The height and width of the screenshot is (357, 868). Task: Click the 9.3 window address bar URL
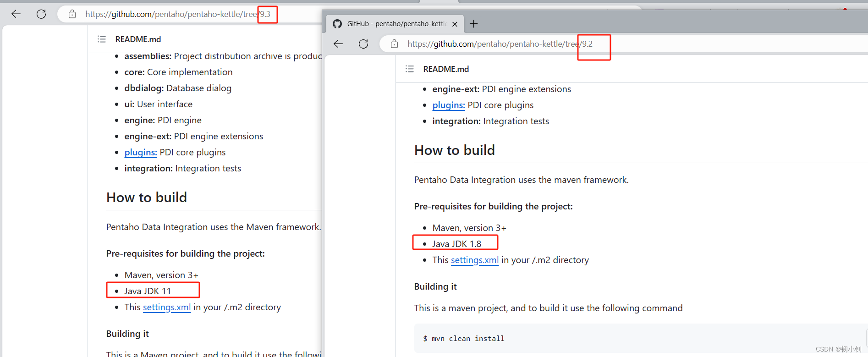point(178,14)
